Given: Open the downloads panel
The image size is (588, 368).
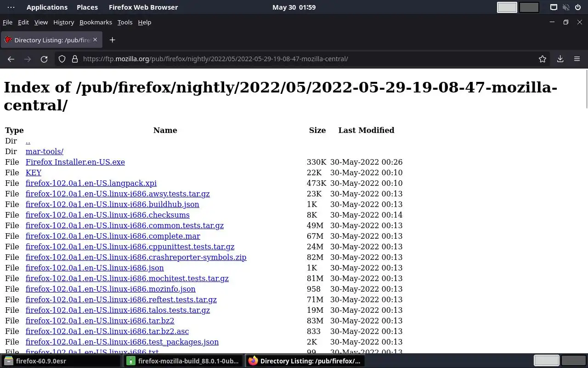Looking at the screenshot, I should 560,59.
